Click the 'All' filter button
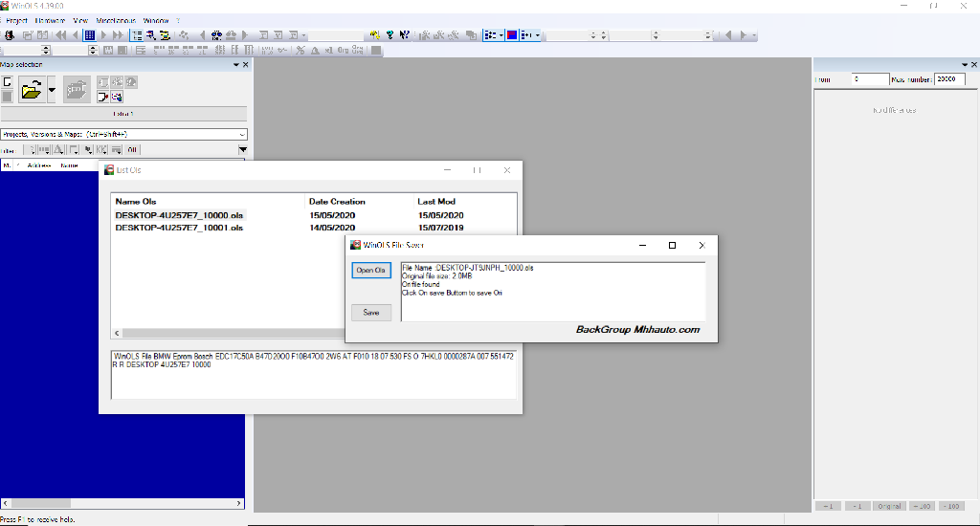The height and width of the screenshot is (526, 980). 132,150
